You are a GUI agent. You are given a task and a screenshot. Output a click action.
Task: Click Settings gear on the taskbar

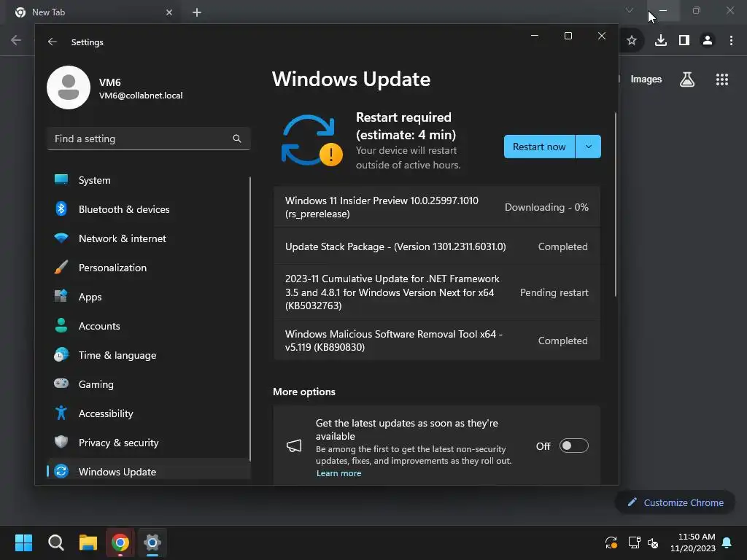pyautogui.click(x=152, y=542)
